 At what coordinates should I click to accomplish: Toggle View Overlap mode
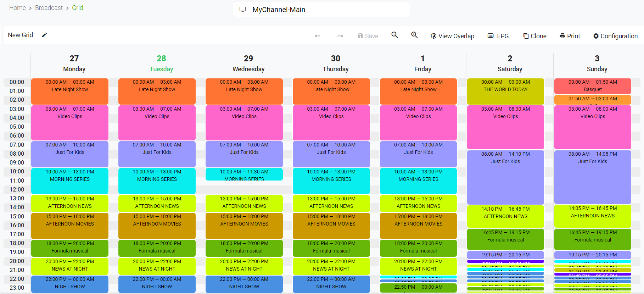click(452, 36)
